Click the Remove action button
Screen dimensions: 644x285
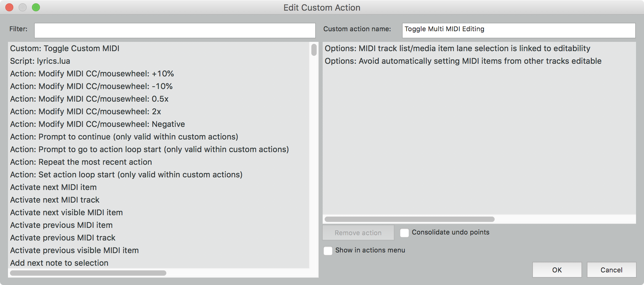[358, 233]
